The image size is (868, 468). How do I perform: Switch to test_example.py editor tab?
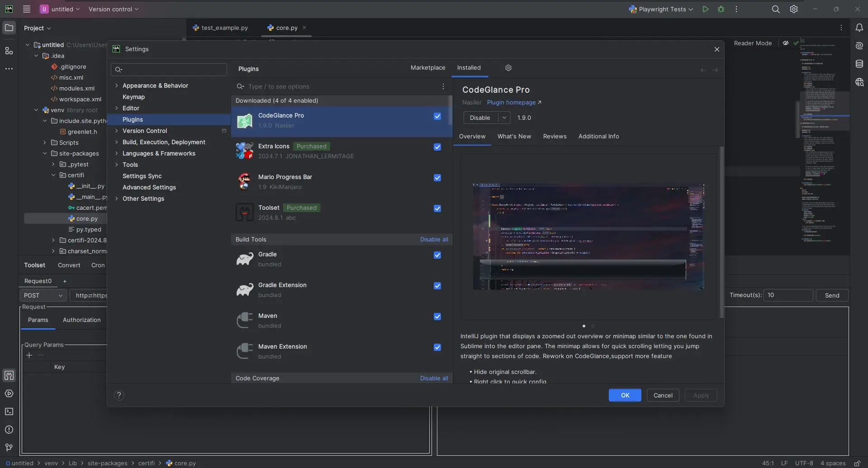tap(220, 28)
